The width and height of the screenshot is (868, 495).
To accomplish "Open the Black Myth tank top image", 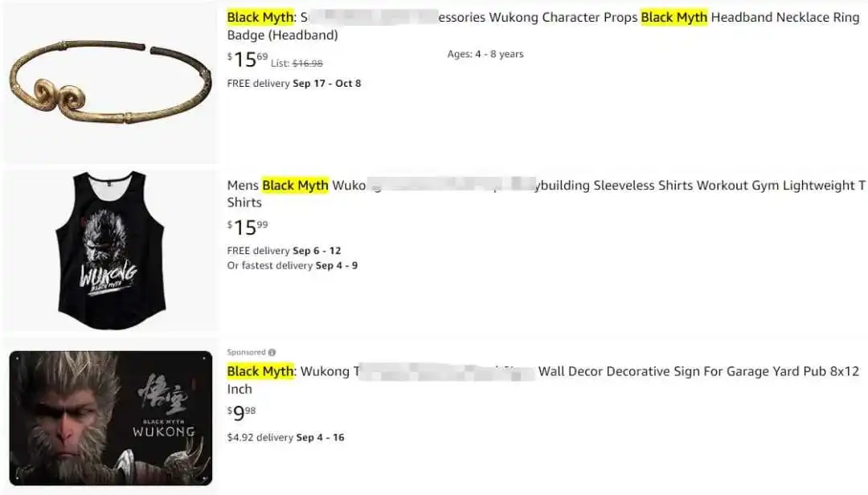I will point(111,250).
